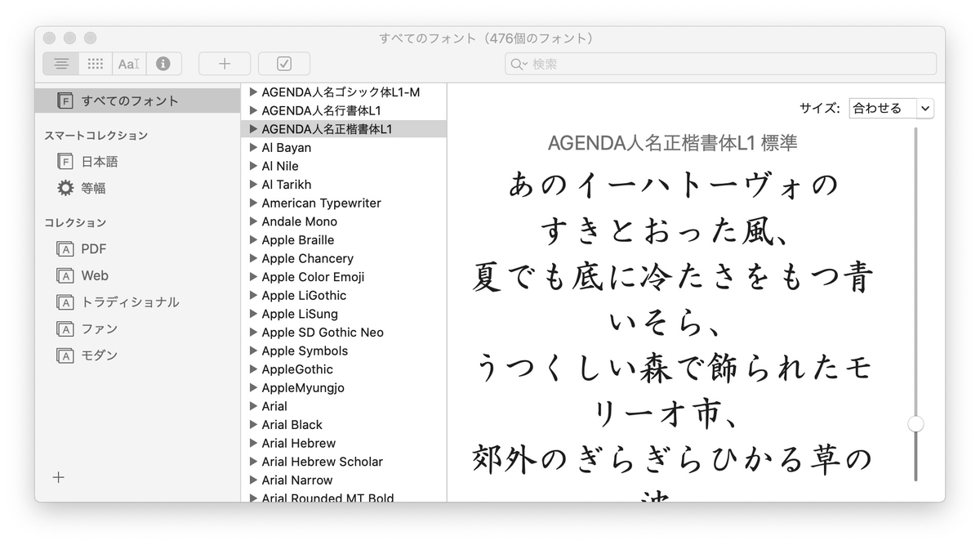Switch to repertoire grid view
The width and height of the screenshot is (980, 545).
[x=96, y=64]
